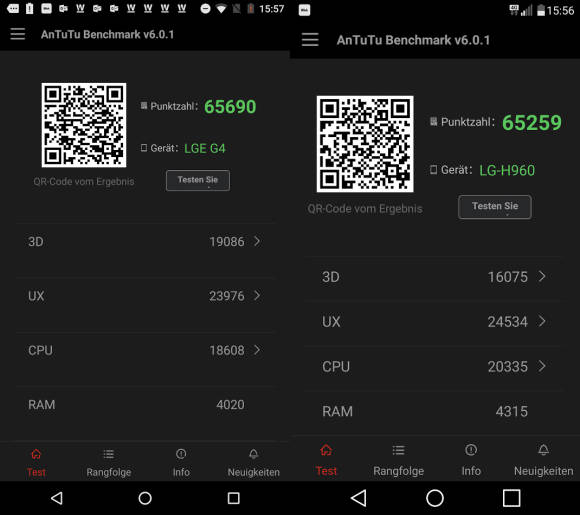Select RAM score 4315

(x=512, y=411)
